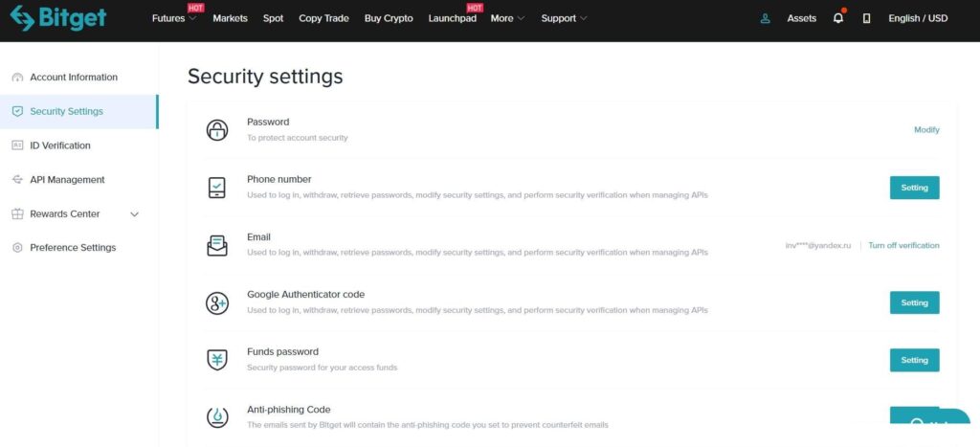Click the Password lock icon
The width and height of the screenshot is (980, 447).
pos(217,130)
